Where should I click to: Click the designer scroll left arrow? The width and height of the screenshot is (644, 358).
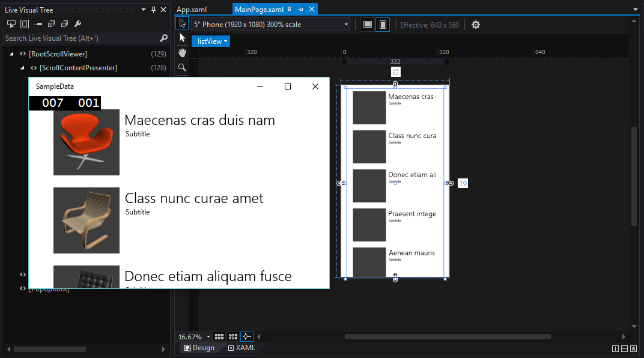pyautogui.click(x=259, y=336)
